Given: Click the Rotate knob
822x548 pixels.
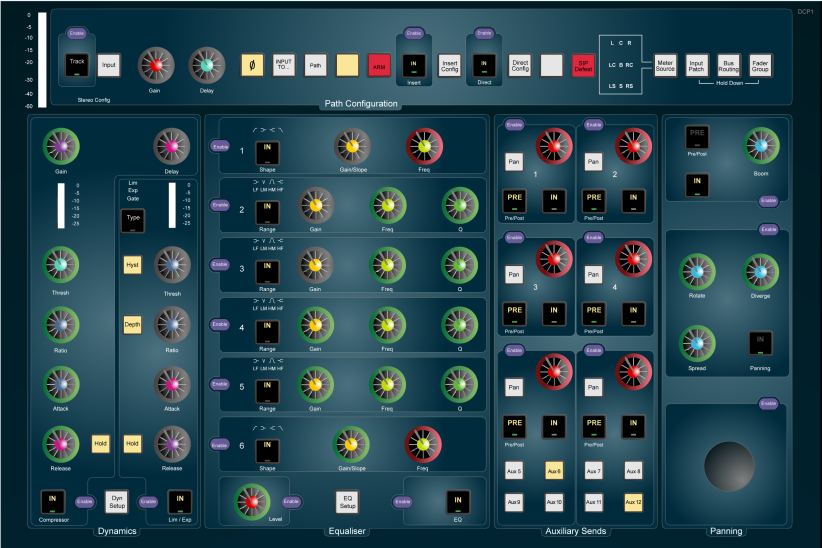Looking at the screenshot, I should click(x=697, y=272).
